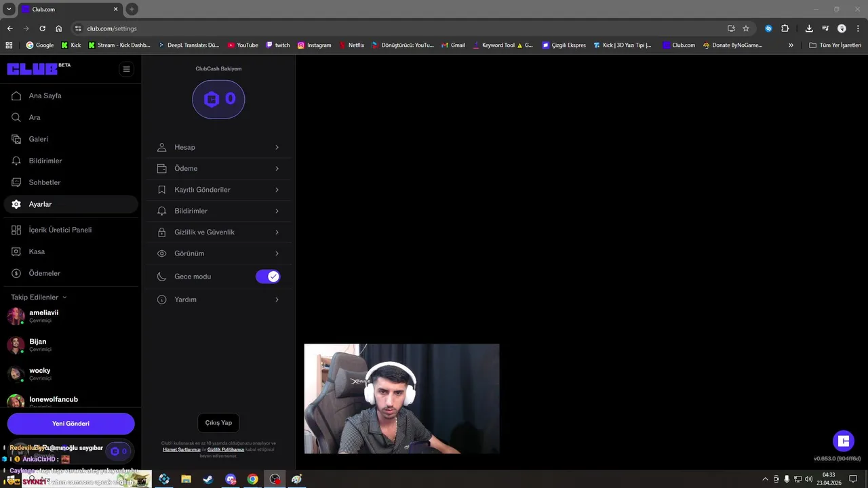Image resolution: width=868 pixels, height=488 pixels.
Task: Reload the page
Action: click(x=42, y=28)
